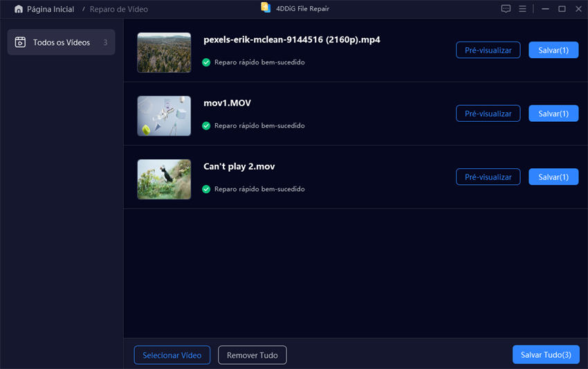The width and height of the screenshot is (588, 369).
Task: Click green success checkmark for pexels-erik-mclean video
Action: (x=206, y=62)
